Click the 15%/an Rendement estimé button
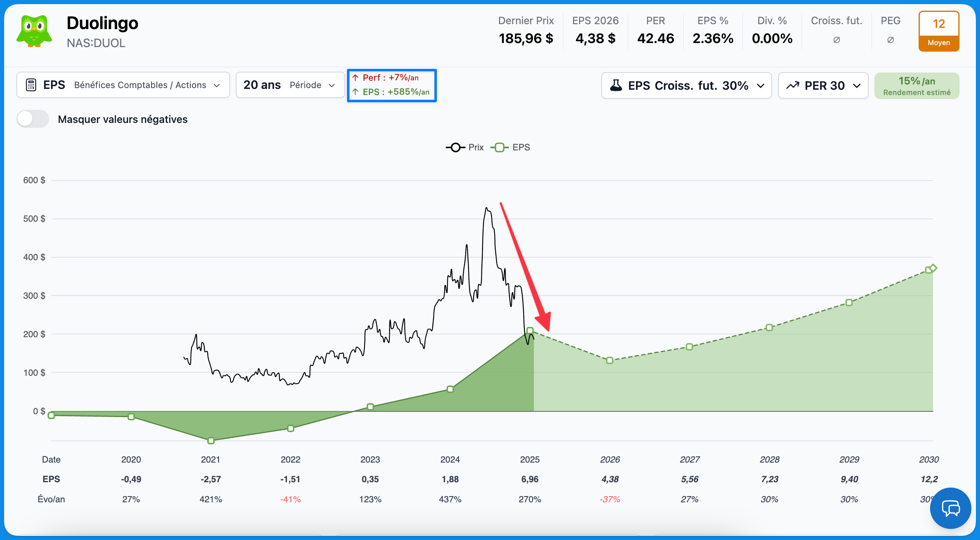This screenshot has height=540, width=980. pos(917,86)
